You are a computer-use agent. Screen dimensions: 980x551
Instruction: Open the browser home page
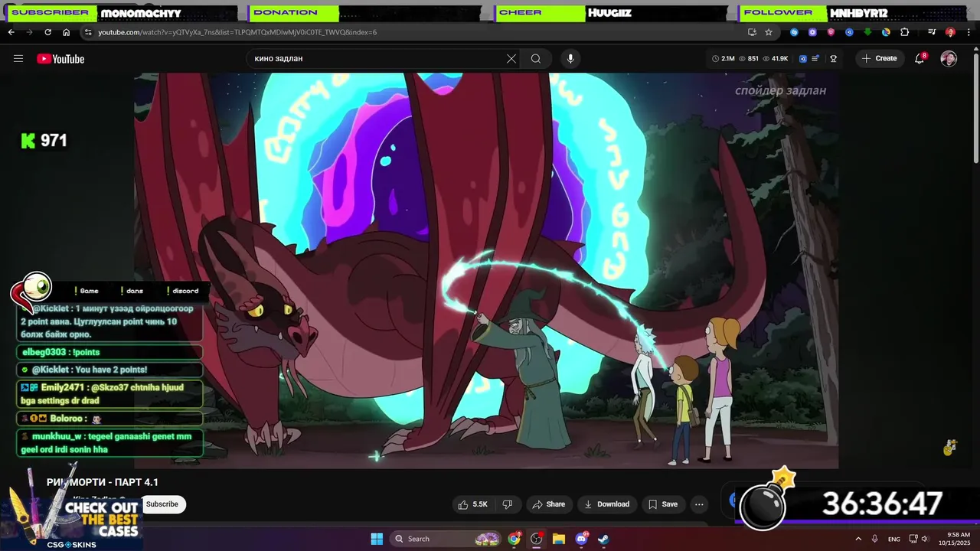pyautogui.click(x=66, y=32)
